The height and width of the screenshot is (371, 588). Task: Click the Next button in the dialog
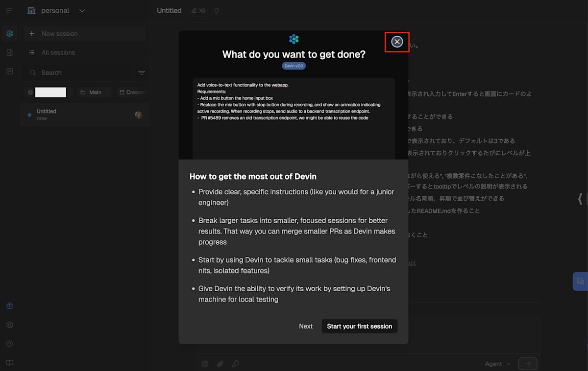[x=306, y=326]
